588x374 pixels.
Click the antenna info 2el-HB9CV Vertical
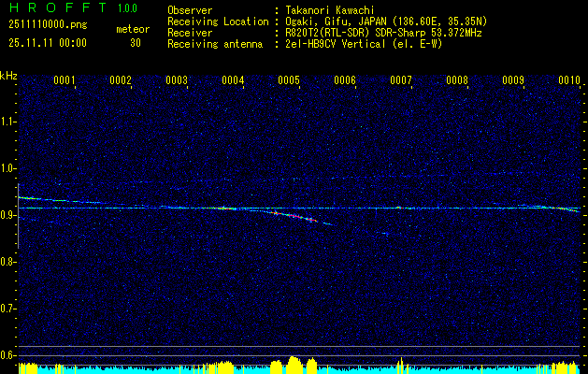[x=362, y=44]
